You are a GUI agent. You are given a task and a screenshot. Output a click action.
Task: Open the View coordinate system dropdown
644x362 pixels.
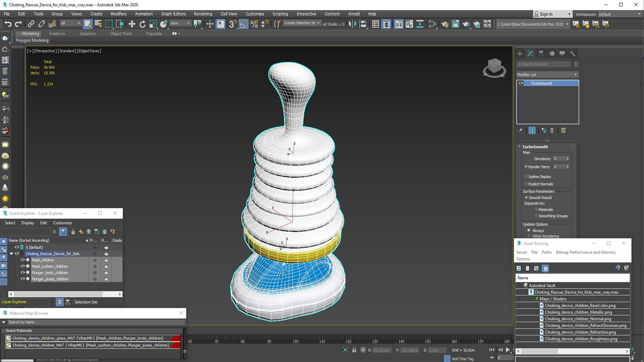click(x=180, y=23)
